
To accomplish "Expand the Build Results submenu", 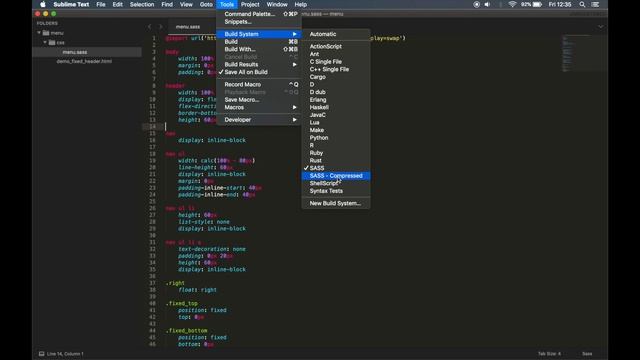I will pyautogui.click(x=259, y=64).
